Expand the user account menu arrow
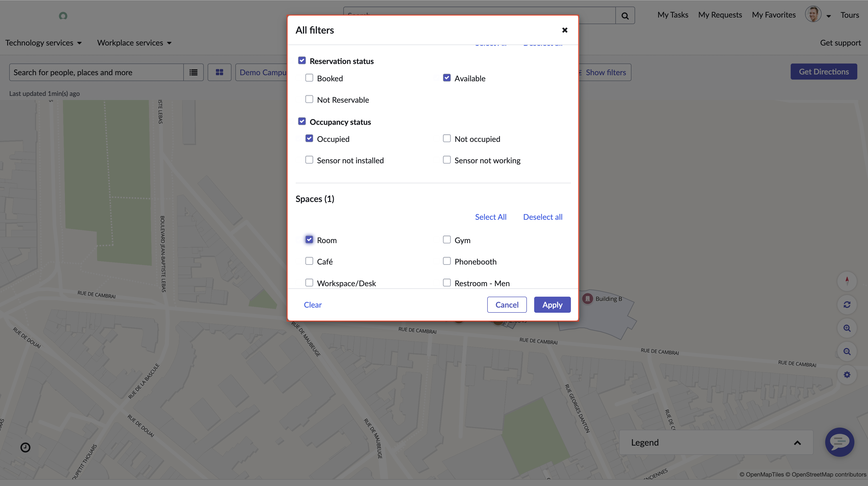The width and height of the screenshot is (868, 486). pyautogui.click(x=829, y=16)
